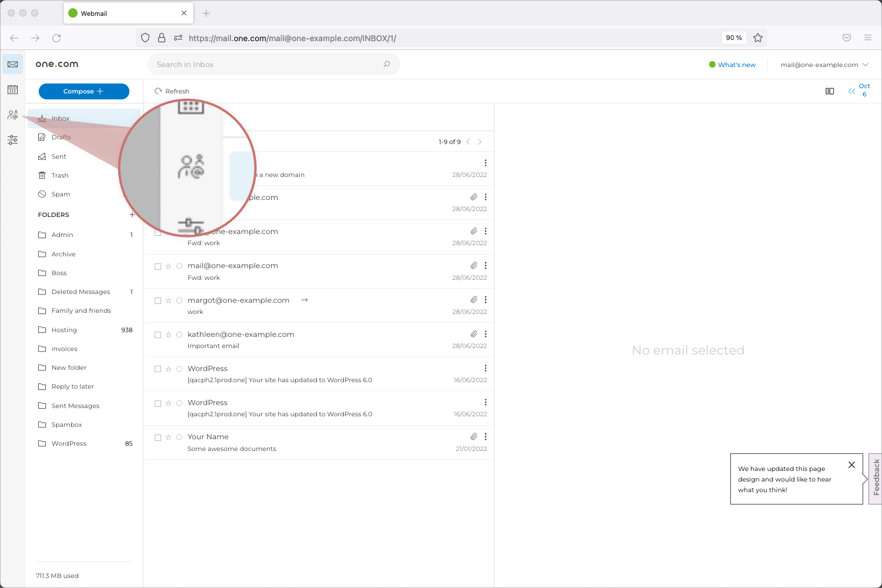This screenshot has width=882, height=588.
Task: Click the search magnifier icon
Action: pos(386,64)
